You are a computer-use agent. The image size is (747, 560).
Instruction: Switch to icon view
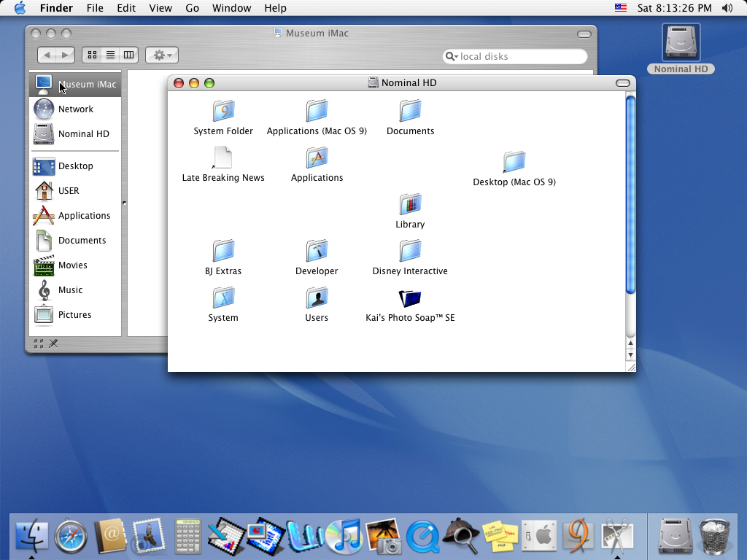pos(92,55)
